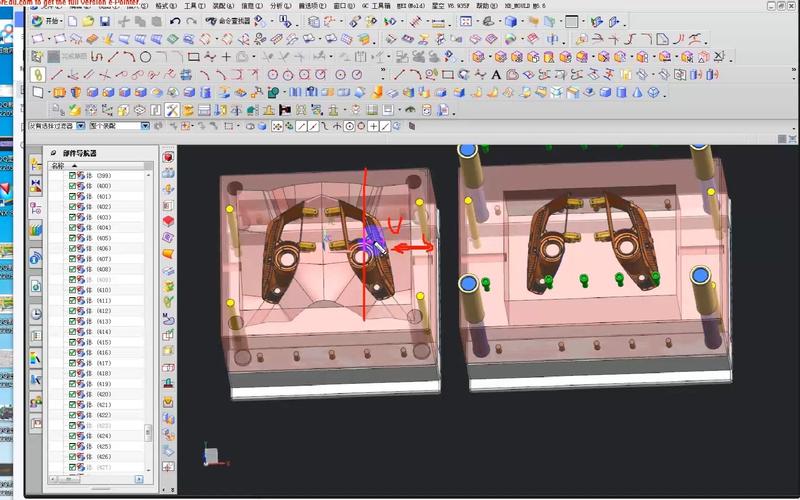Click the Redo arrow icon
800x500 pixels.
tap(191, 21)
